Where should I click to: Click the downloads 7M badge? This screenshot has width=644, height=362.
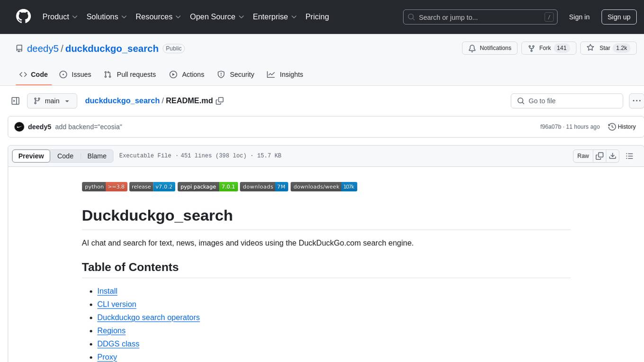[x=264, y=187]
